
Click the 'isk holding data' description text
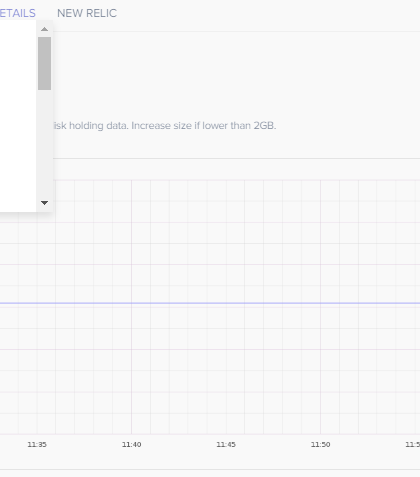coord(91,126)
